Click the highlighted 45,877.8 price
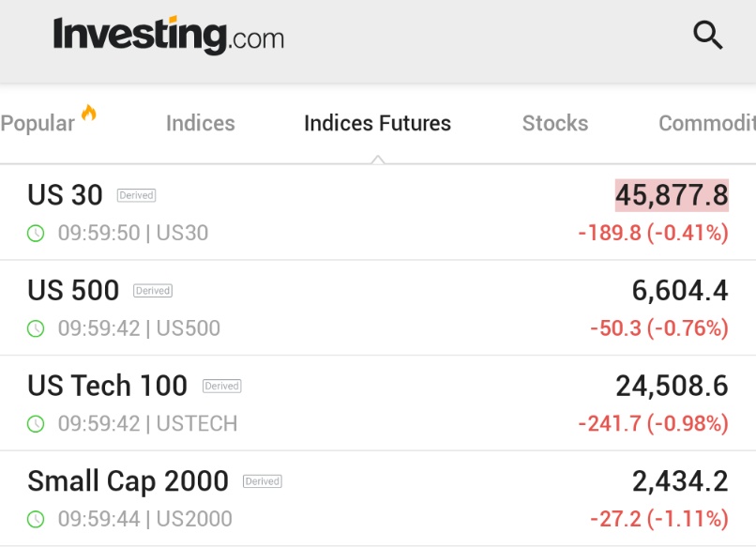 pyautogui.click(x=672, y=195)
